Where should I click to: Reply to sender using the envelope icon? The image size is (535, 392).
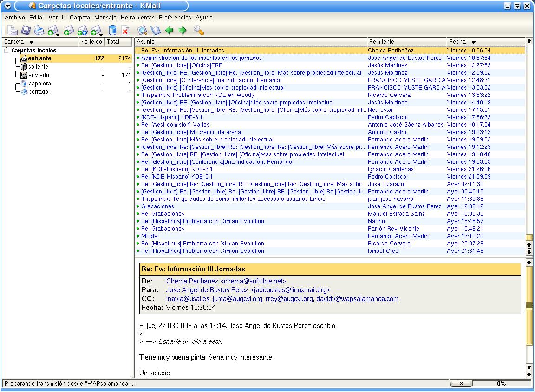[69, 31]
